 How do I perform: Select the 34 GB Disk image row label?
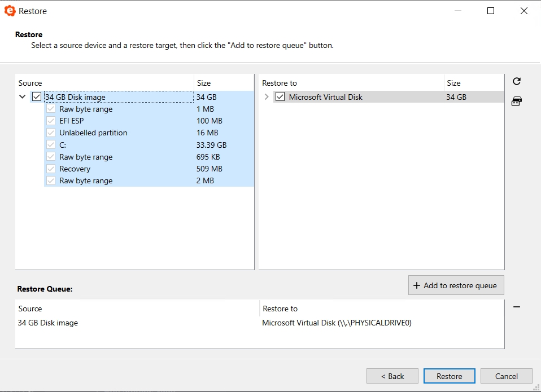click(x=75, y=97)
